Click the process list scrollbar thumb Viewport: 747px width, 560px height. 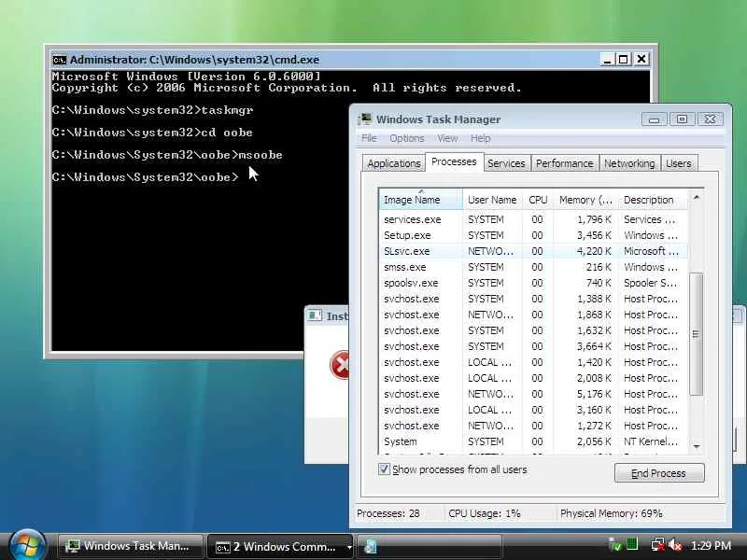click(x=696, y=334)
